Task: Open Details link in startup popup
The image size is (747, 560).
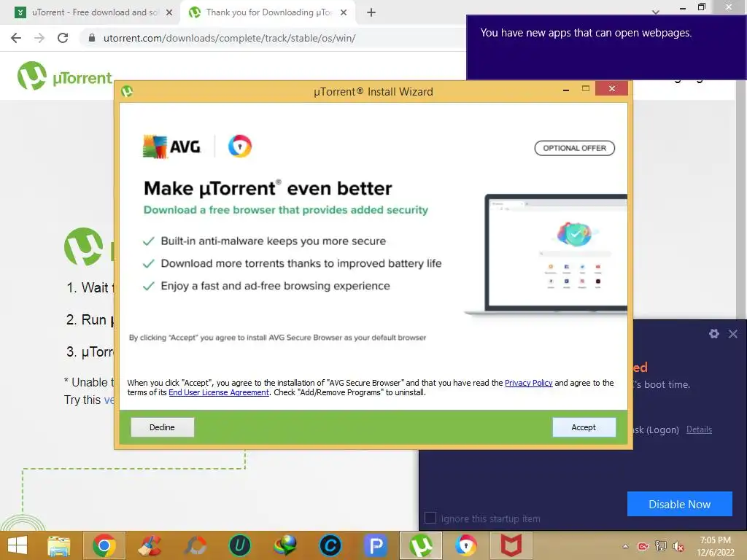Action: click(x=699, y=429)
